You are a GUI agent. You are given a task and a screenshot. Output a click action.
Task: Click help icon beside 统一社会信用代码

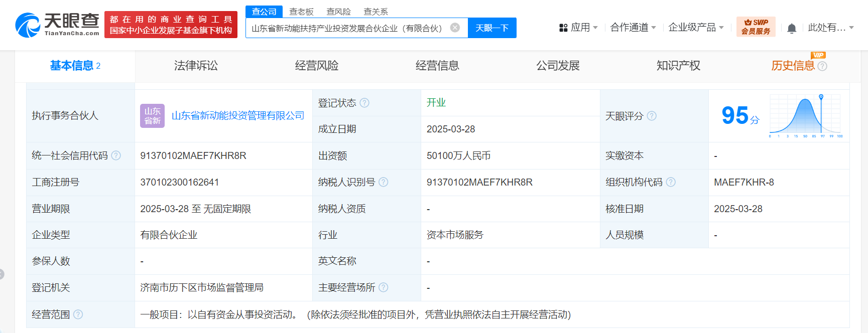[x=116, y=155]
